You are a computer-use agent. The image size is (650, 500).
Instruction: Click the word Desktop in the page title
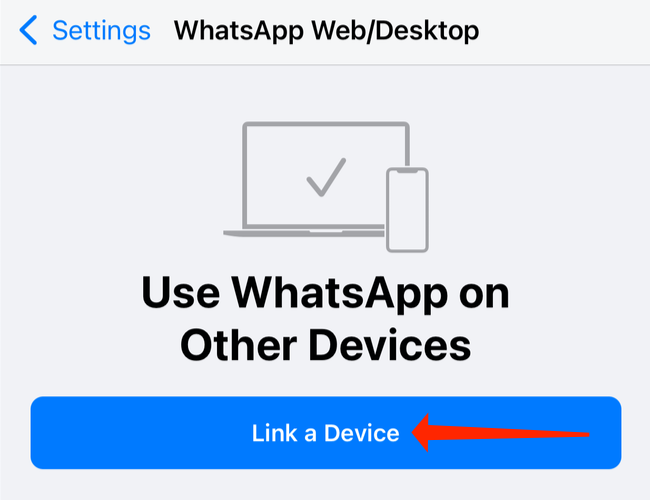(427, 31)
